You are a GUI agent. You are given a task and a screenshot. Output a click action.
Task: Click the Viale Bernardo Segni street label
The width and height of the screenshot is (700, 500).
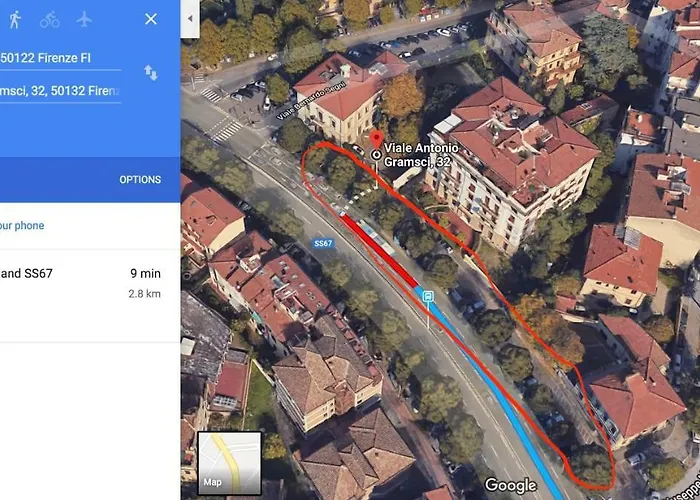(x=311, y=100)
